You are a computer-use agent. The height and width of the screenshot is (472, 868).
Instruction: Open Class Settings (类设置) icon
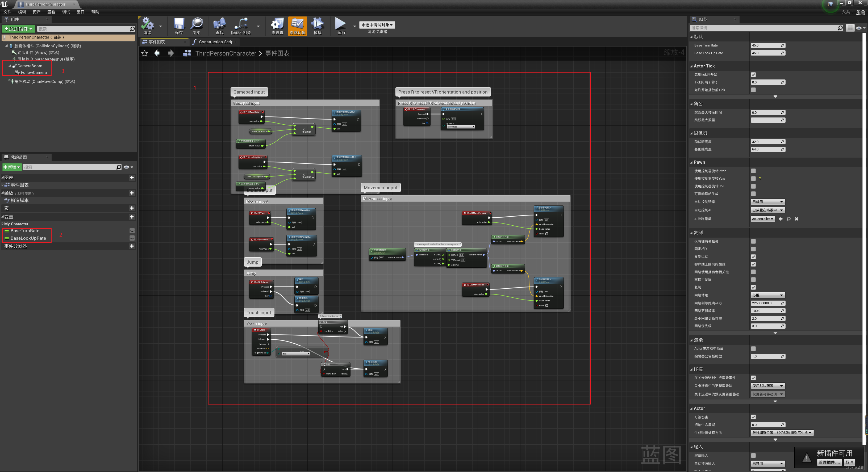[x=277, y=24]
